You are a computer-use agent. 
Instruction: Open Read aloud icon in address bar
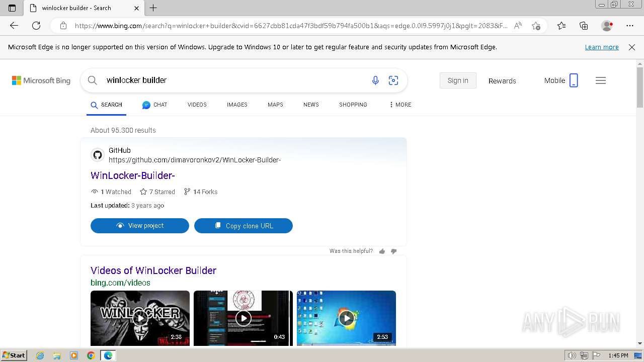(518, 26)
